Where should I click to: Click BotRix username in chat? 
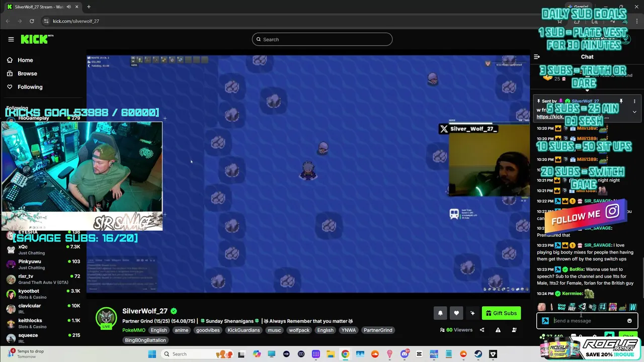point(577,269)
